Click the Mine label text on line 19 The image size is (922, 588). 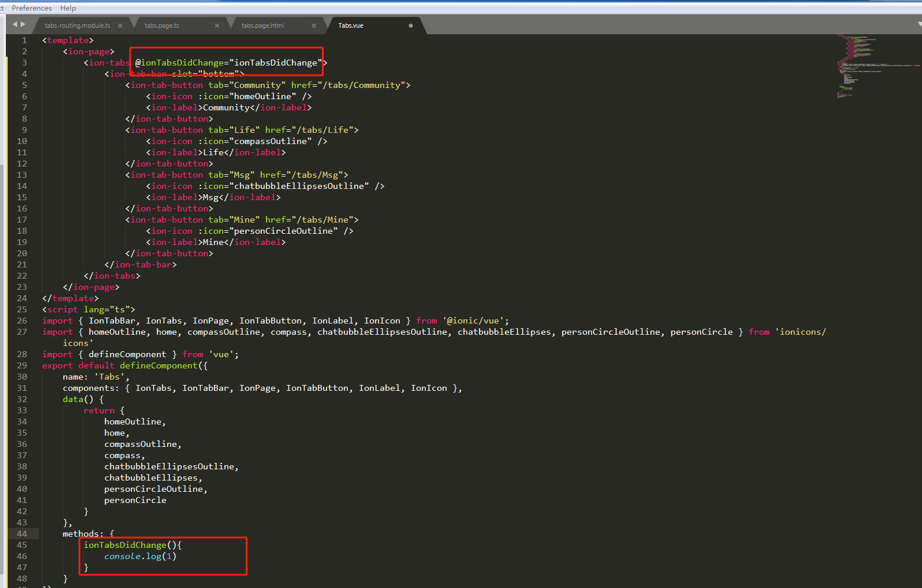(x=213, y=242)
